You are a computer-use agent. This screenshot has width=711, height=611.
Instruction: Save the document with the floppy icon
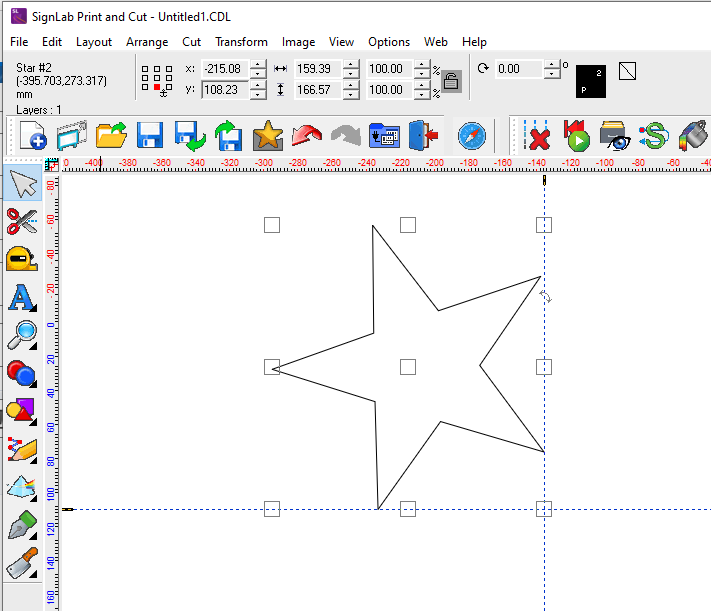(150, 136)
